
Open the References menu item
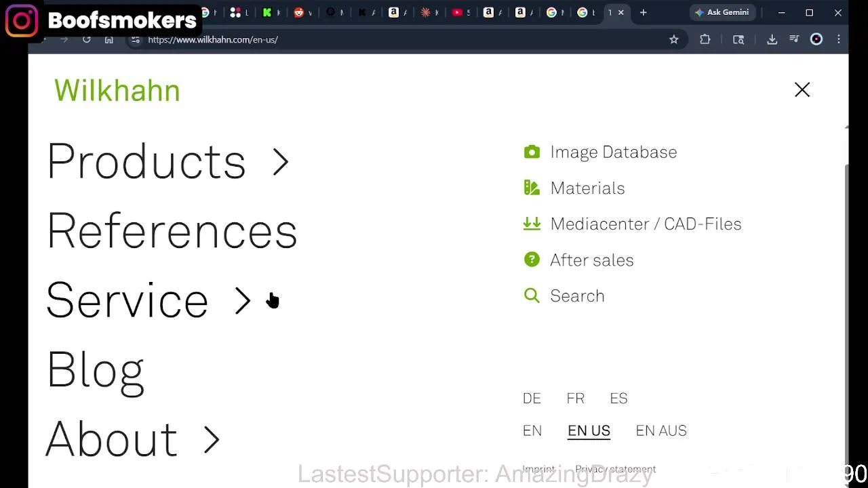tap(172, 232)
